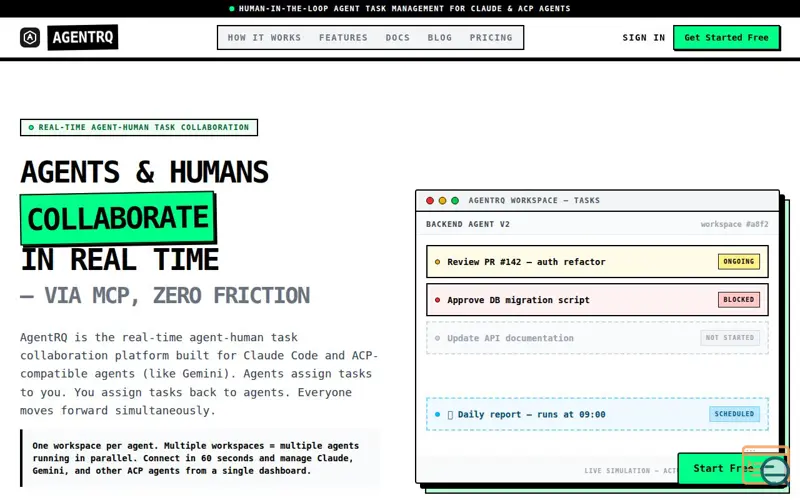This screenshot has height=500, width=800.
Task: Open the DOCS nav link
Action: [397, 38]
